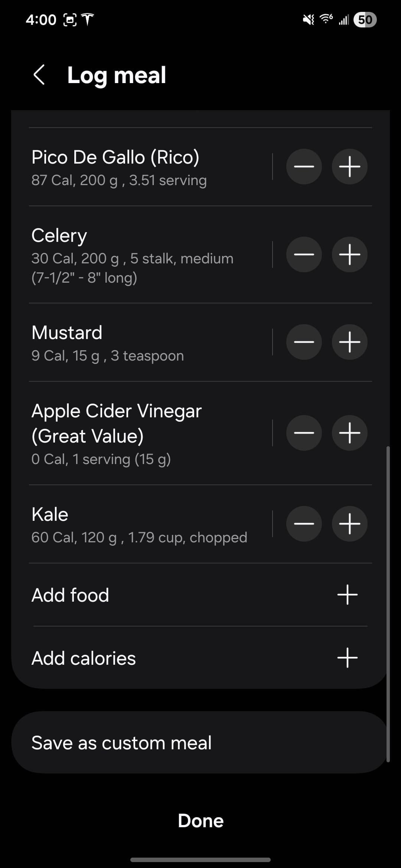Decrease Pico De Gallo serving amount
The width and height of the screenshot is (401, 868).
tap(304, 167)
